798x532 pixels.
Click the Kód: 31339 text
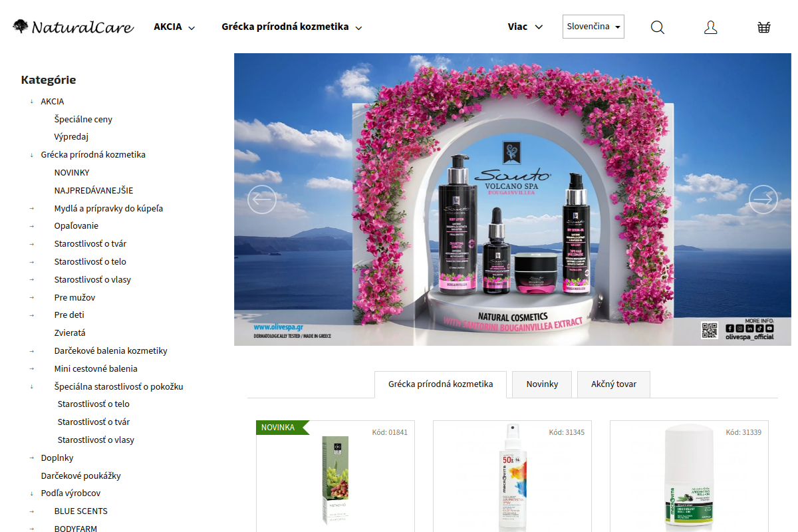pyautogui.click(x=743, y=432)
